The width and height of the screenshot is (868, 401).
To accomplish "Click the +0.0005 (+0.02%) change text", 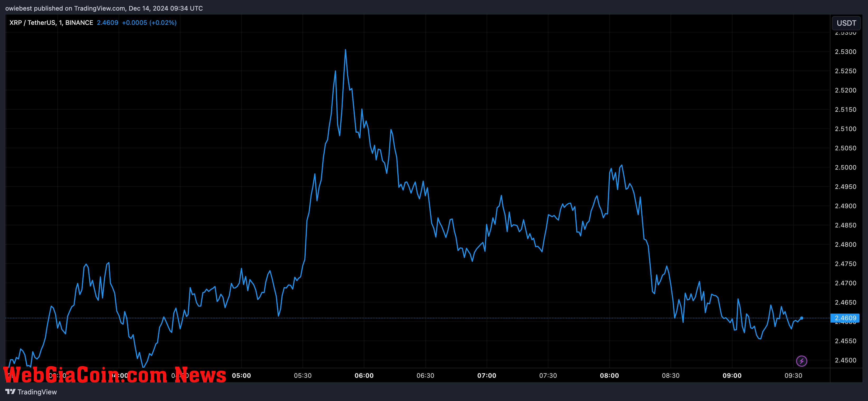I will 149,22.
